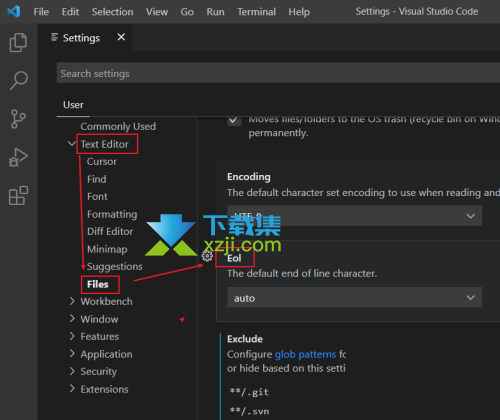Select Files in settings tree
The width and height of the screenshot is (500, 420).
pyautogui.click(x=98, y=284)
